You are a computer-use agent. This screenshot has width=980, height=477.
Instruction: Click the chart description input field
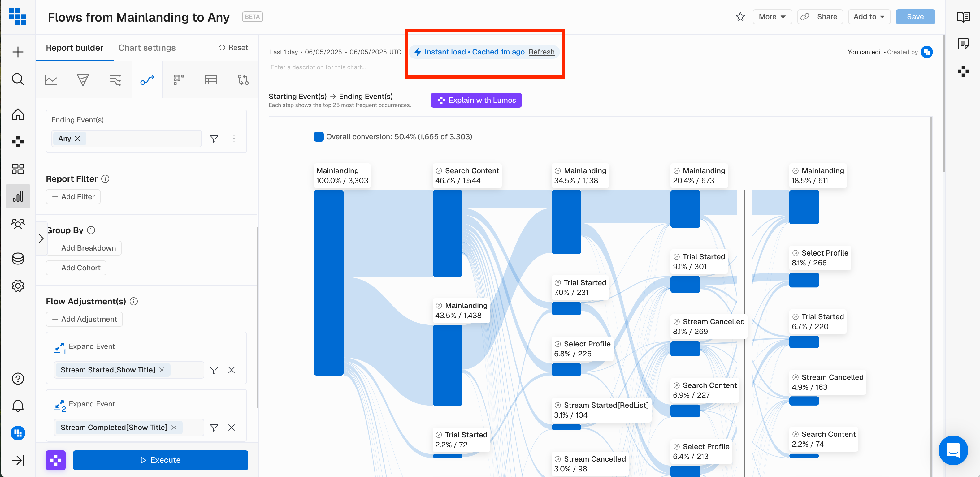point(318,67)
